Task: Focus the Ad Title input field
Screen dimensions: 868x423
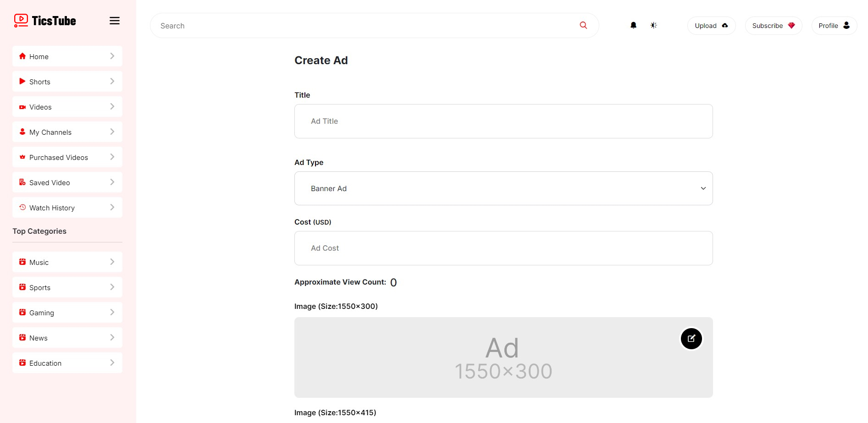Action: (503, 121)
